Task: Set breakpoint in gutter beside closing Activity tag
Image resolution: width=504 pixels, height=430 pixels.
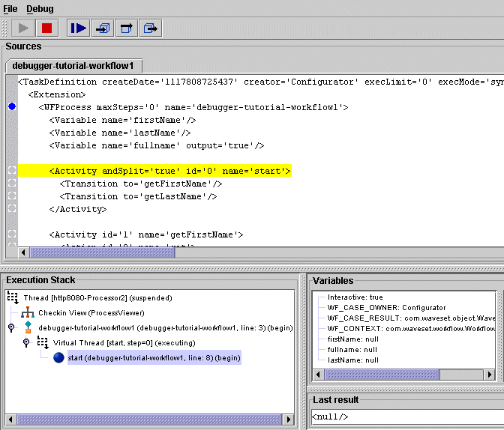Action: (x=12, y=208)
